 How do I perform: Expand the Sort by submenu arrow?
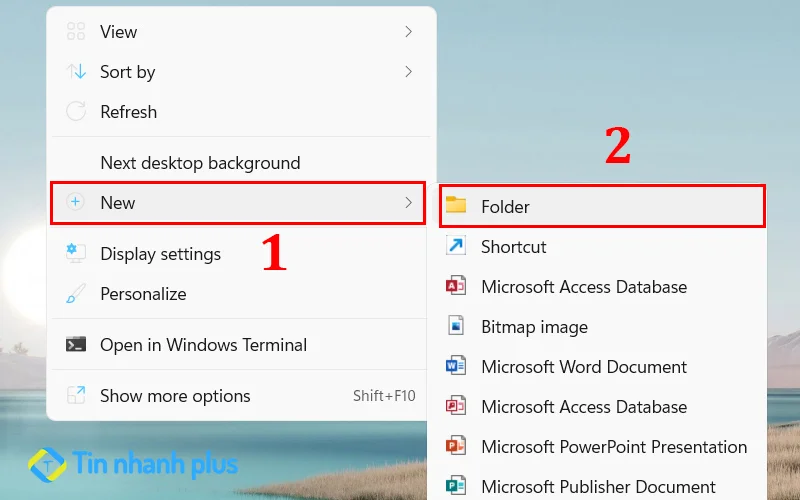click(408, 72)
